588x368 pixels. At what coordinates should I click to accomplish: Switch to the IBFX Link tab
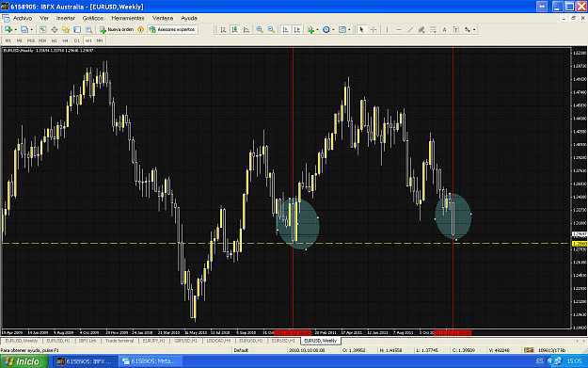[x=87, y=341]
